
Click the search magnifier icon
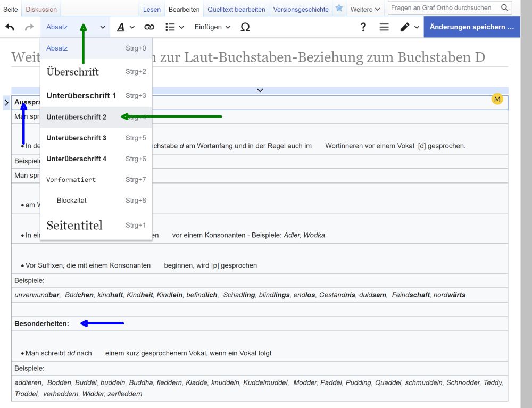click(x=504, y=8)
